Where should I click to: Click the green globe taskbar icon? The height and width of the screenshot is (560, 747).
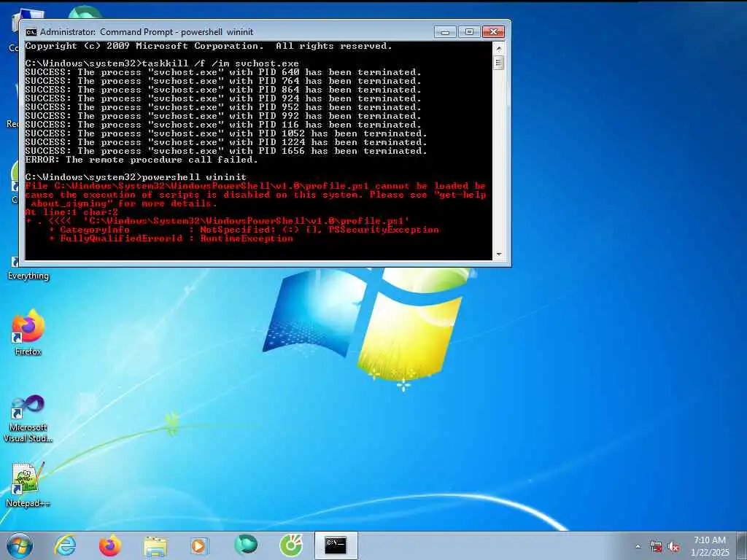click(x=245, y=545)
